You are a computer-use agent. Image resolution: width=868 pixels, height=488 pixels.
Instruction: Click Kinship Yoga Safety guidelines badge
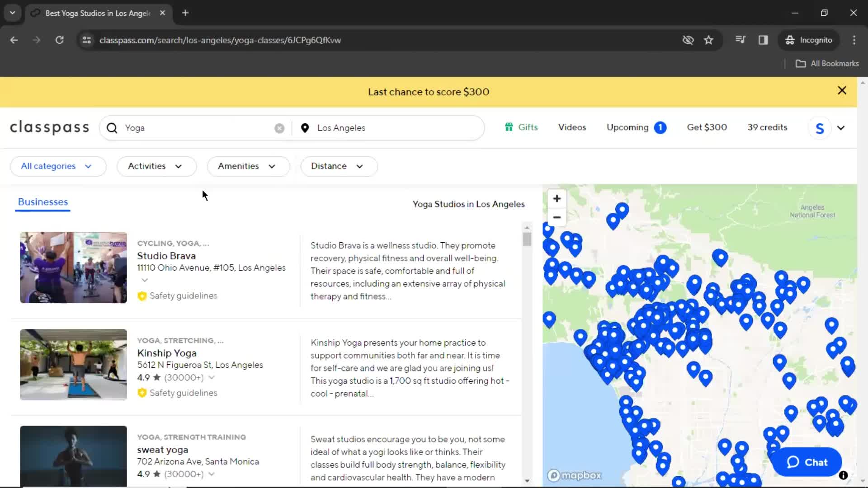pos(177,393)
